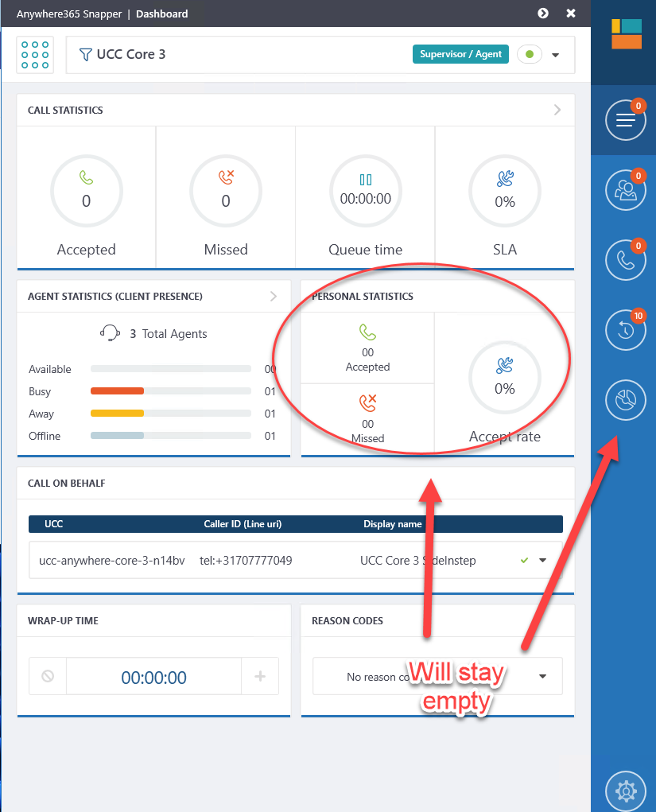
Task: Open the Call On Behalf row dropdown
Action: pos(542,561)
